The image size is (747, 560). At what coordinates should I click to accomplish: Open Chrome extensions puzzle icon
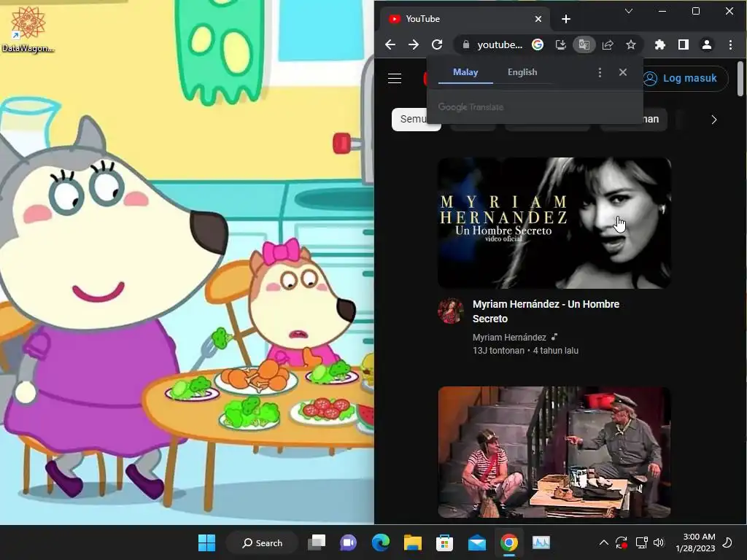pyautogui.click(x=659, y=44)
